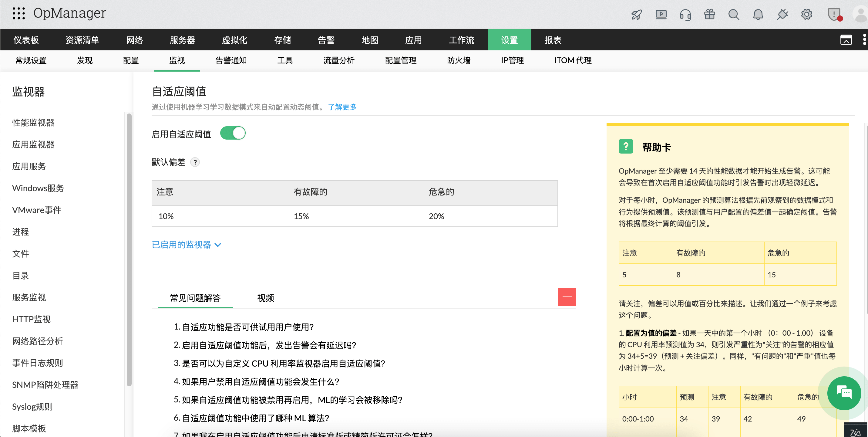Select the 告警 main menu
868x437 pixels.
(326, 40)
